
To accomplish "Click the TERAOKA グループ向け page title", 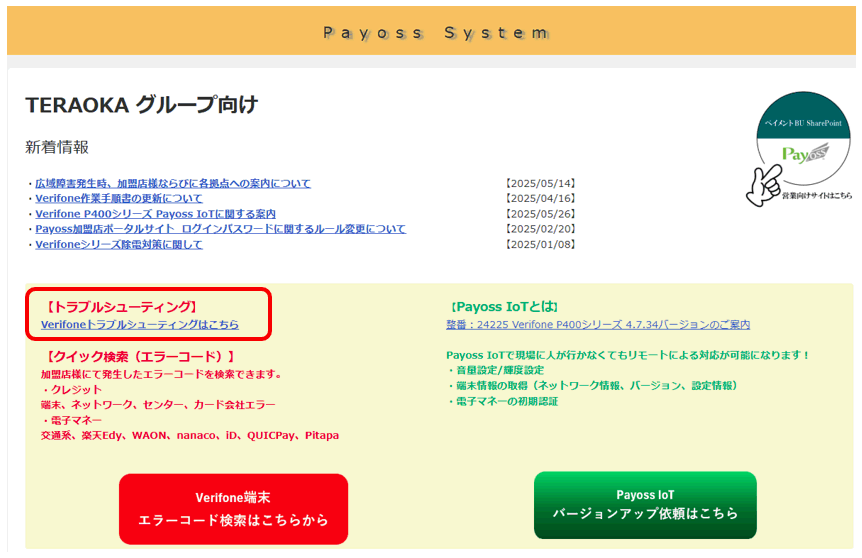I will tap(142, 104).
